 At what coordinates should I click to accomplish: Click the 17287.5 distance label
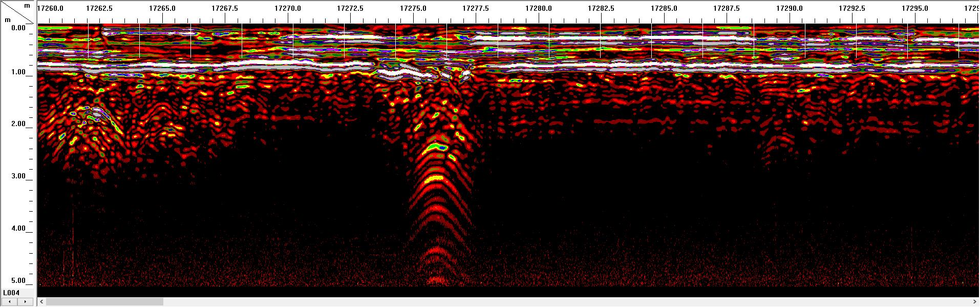click(x=727, y=8)
